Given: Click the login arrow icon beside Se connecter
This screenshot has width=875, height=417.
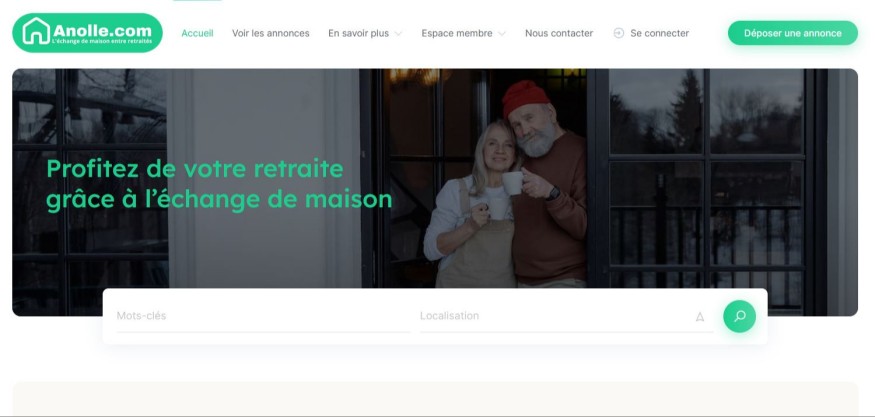Looking at the screenshot, I should (618, 33).
